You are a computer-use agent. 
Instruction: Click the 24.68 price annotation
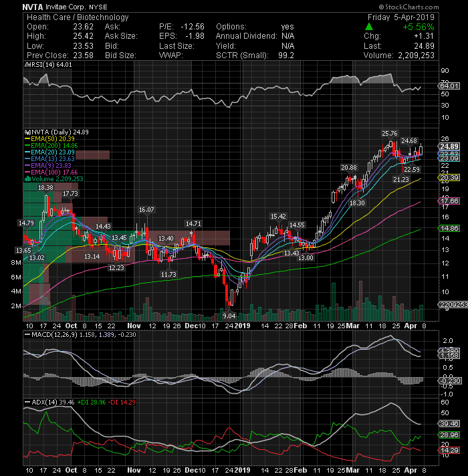pos(409,140)
